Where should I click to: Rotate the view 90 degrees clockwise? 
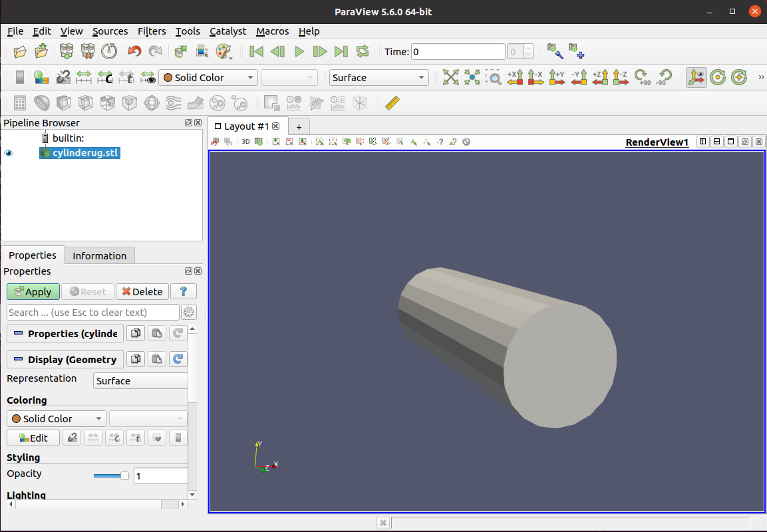tap(642, 77)
